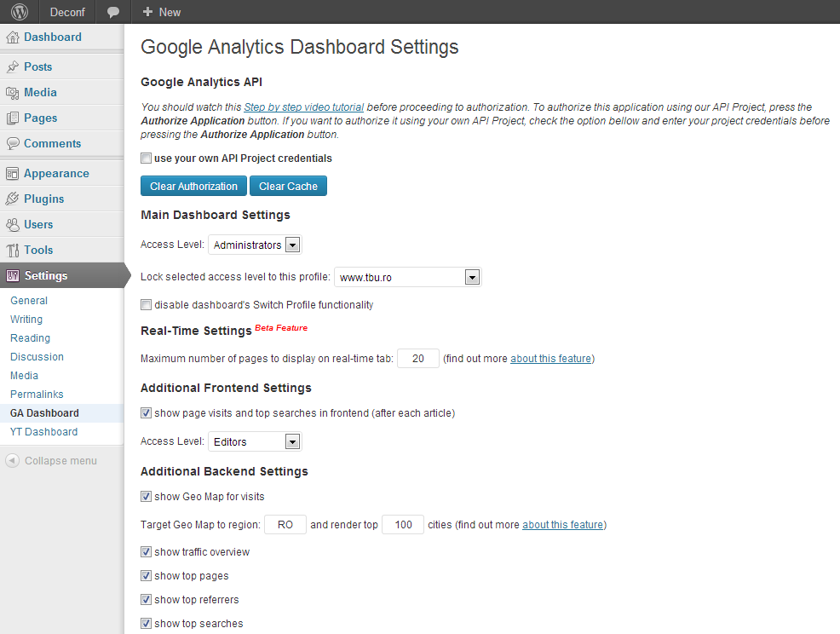Open Main Dashboard Access Level Administrators dropdown
Screen dimensions: 840x634
(255, 245)
